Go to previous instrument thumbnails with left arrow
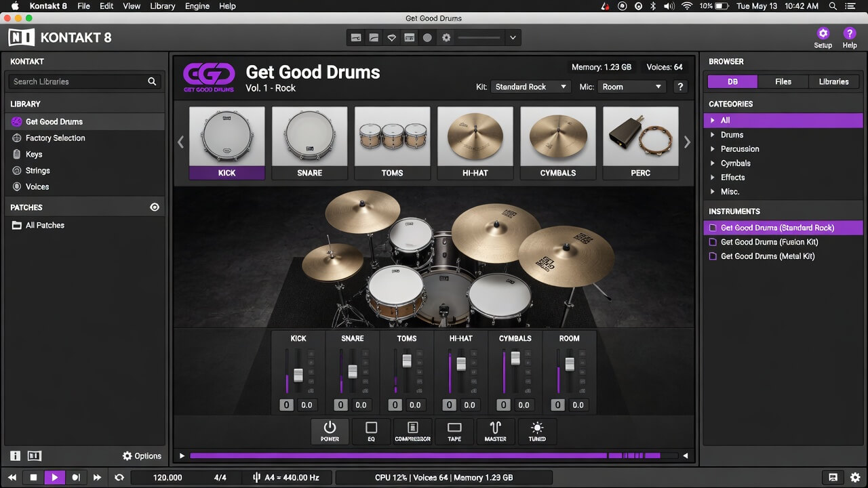This screenshot has height=488, width=868. [180, 142]
